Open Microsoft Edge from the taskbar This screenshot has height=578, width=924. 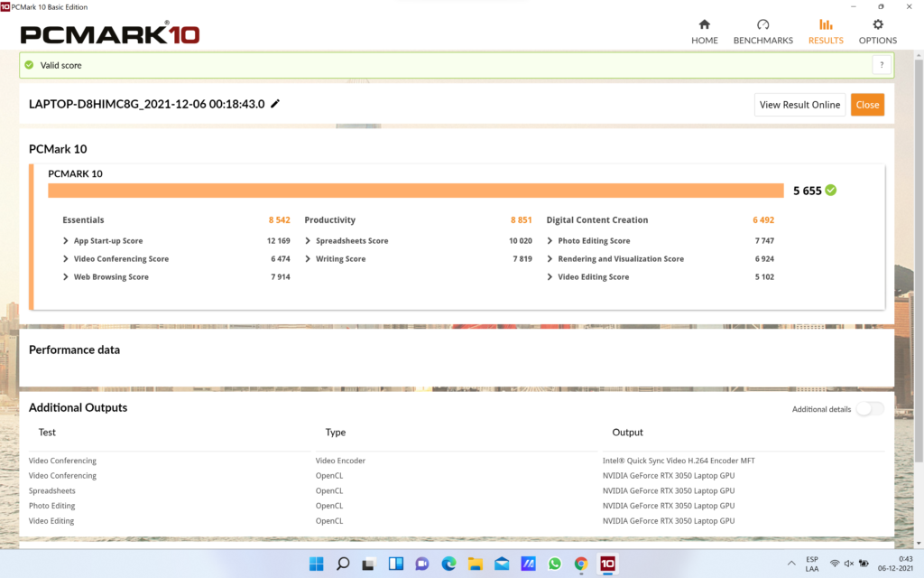coord(448,564)
